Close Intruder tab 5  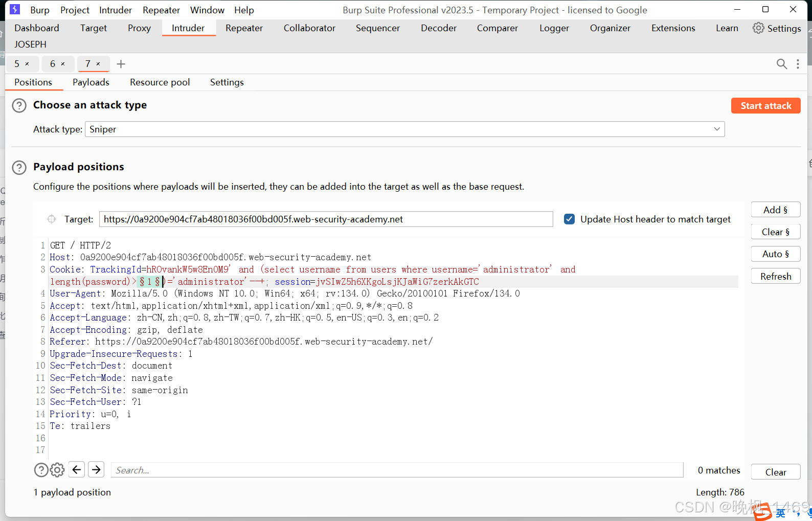pos(27,64)
